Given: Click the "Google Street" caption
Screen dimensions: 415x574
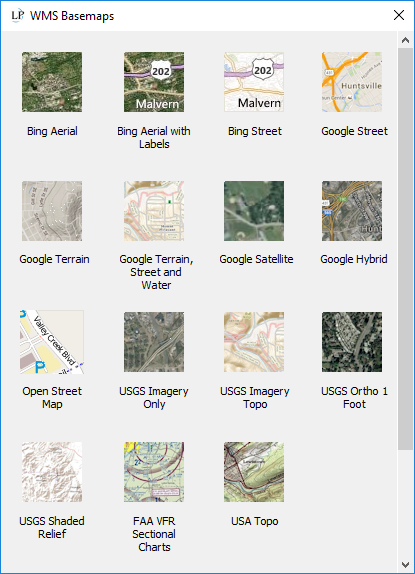Looking at the screenshot, I should coord(354,131).
